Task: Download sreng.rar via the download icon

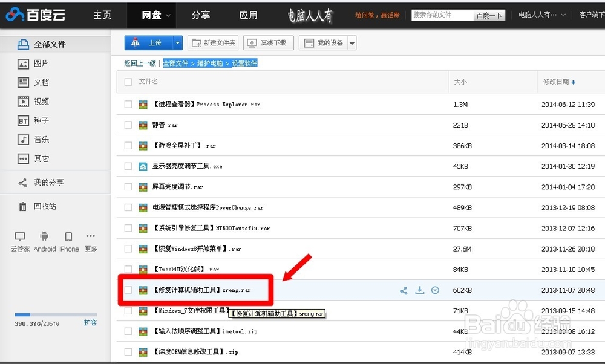Action: coord(419,290)
